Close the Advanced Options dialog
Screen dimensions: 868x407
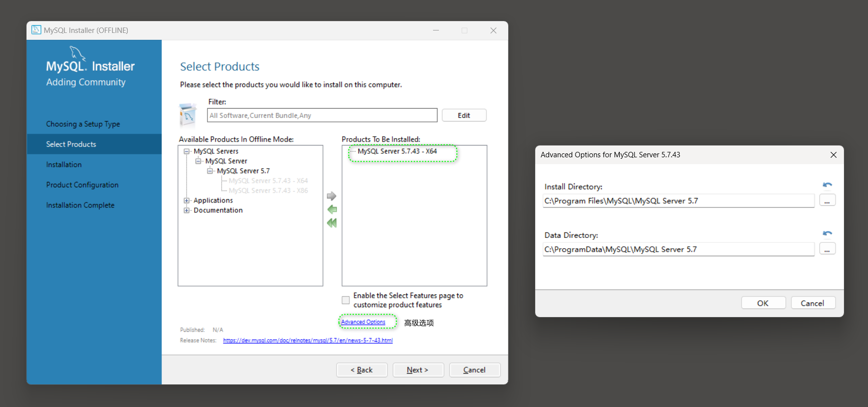(834, 155)
